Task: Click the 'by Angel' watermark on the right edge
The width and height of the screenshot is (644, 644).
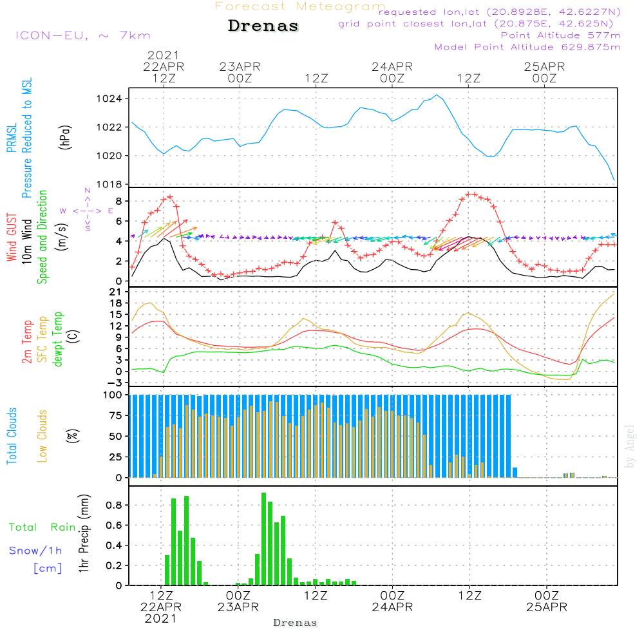Action: 630,446
